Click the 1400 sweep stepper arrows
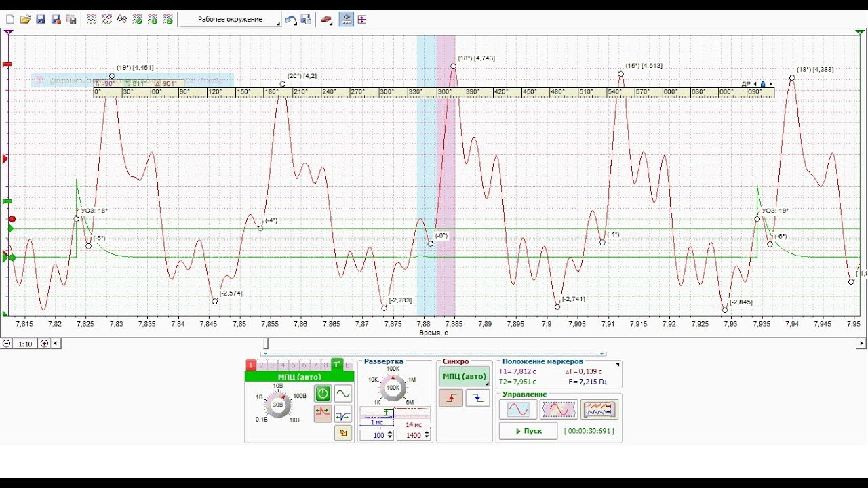The height and width of the screenshot is (488, 868). 427,435
